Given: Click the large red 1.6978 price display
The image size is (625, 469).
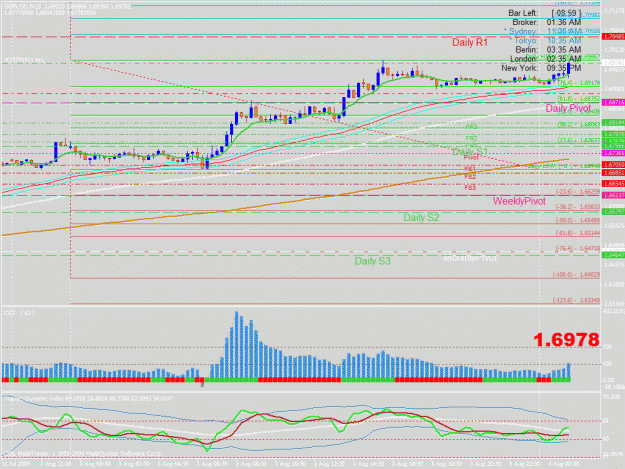Looking at the screenshot, I should [x=566, y=340].
